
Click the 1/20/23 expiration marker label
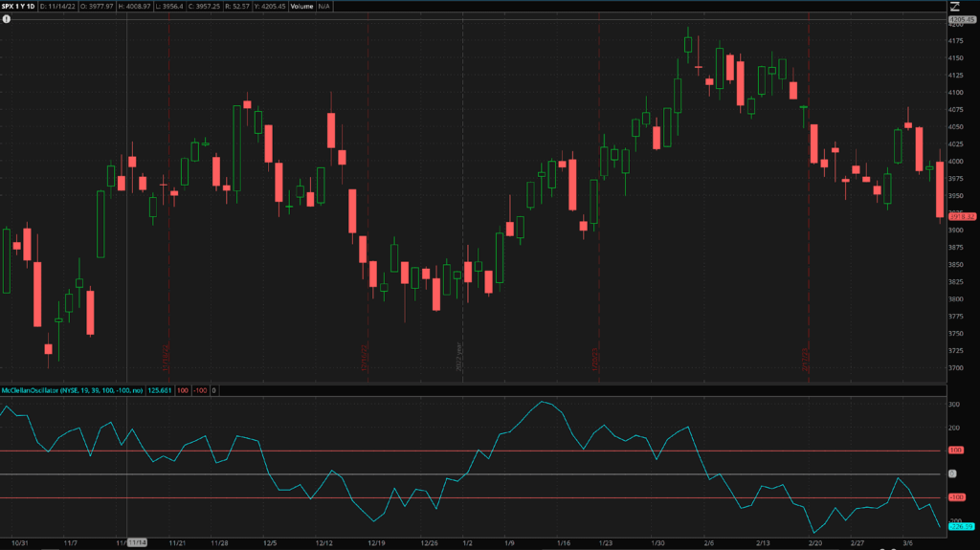pos(595,360)
